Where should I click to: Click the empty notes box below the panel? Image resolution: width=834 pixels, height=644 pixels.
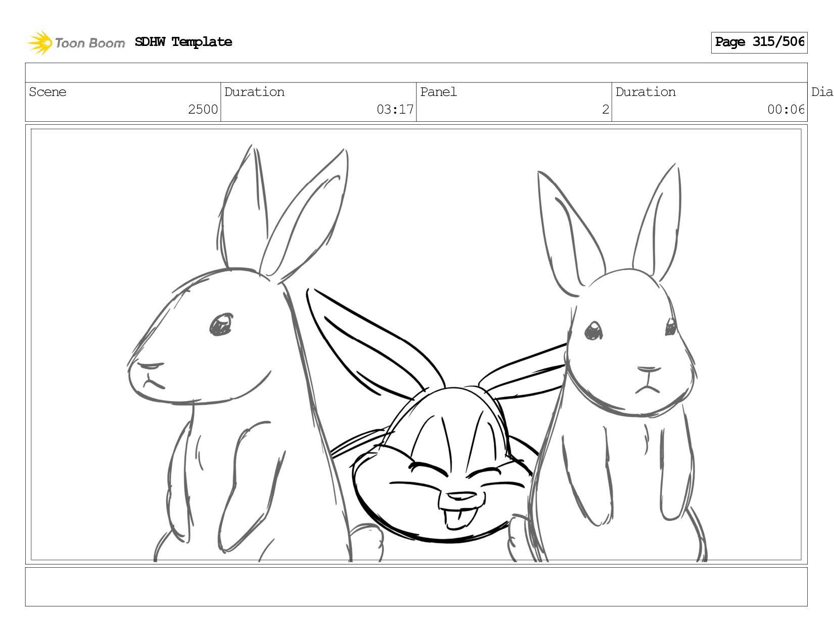(416, 587)
